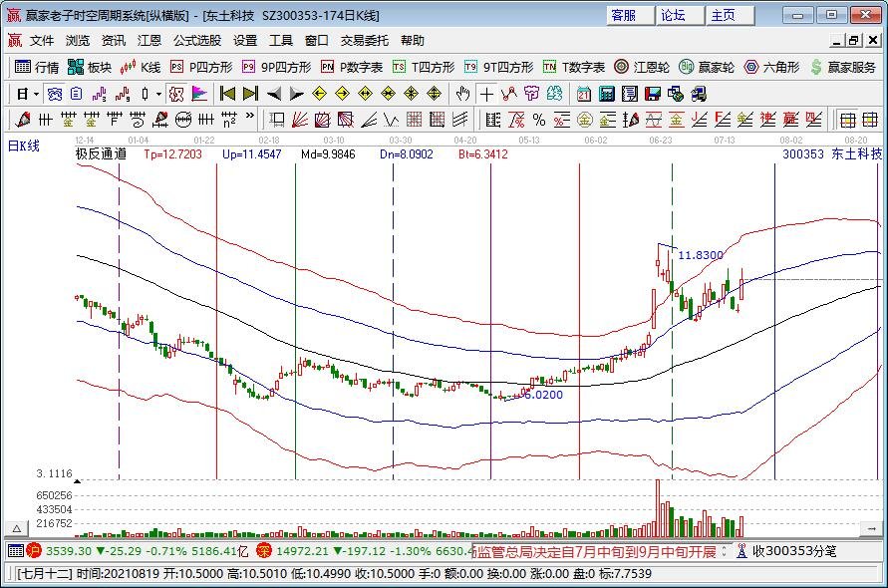Open the 交易委托 menu
888x588 pixels.
pos(365,41)
